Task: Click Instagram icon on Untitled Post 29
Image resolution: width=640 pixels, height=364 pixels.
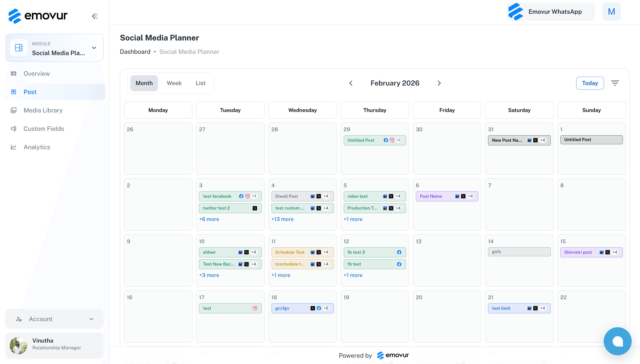Action: click(x=392, y=140)
